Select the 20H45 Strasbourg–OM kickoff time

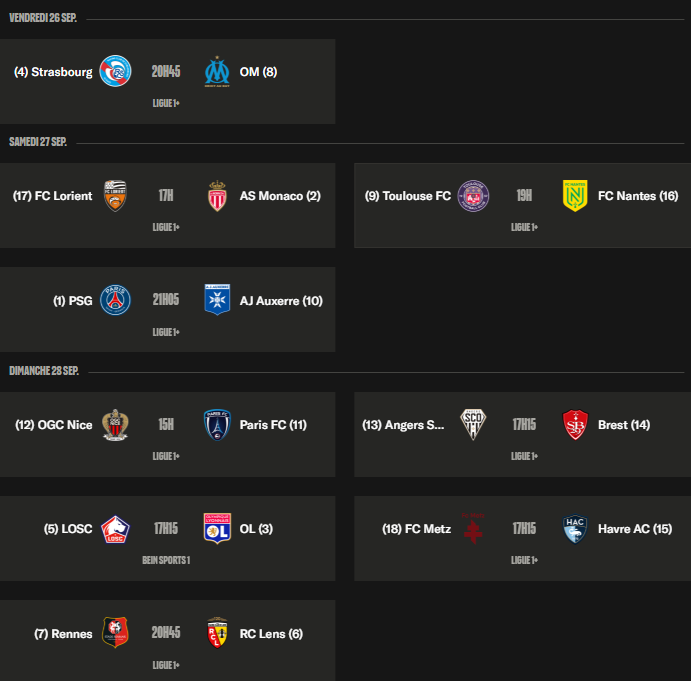point(166,71)
